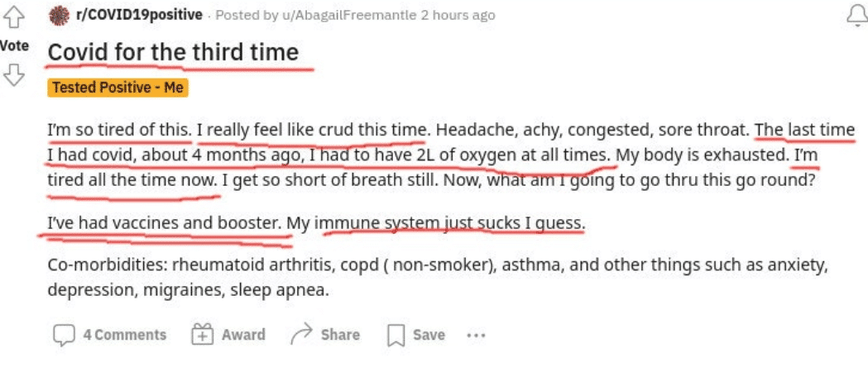This screenshot has height=367, width=868.
Task: Click the Vote count label
Action: coord(14,46)
